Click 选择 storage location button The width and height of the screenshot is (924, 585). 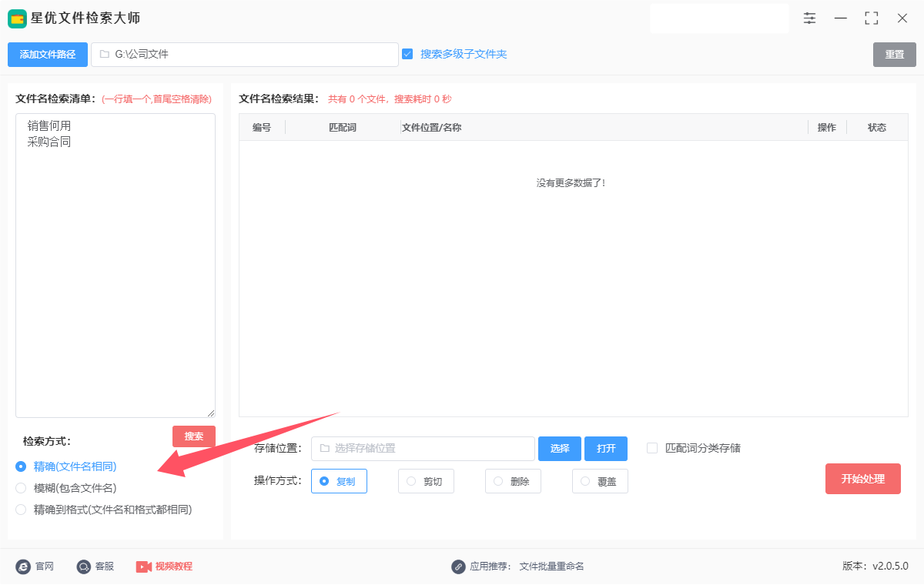[x=560, y=449]
